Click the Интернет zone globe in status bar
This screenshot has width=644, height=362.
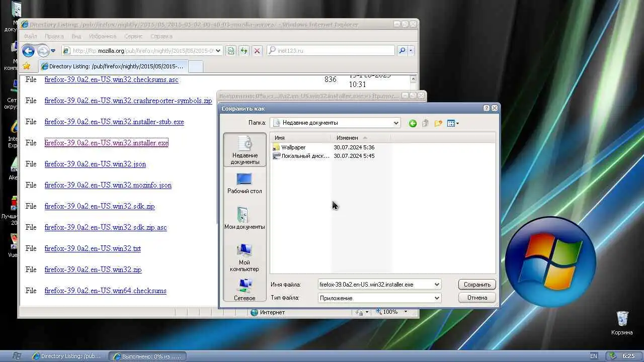(x=254, y=312)
